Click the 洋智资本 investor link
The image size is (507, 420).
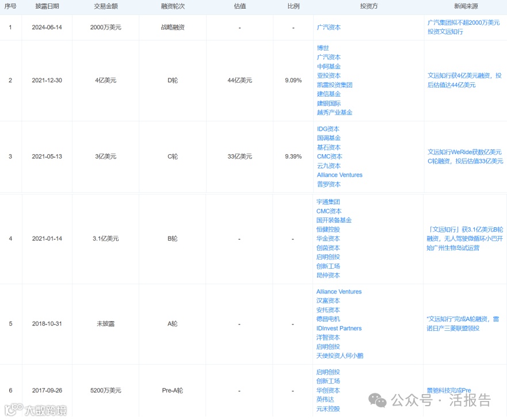click(328, 338)
